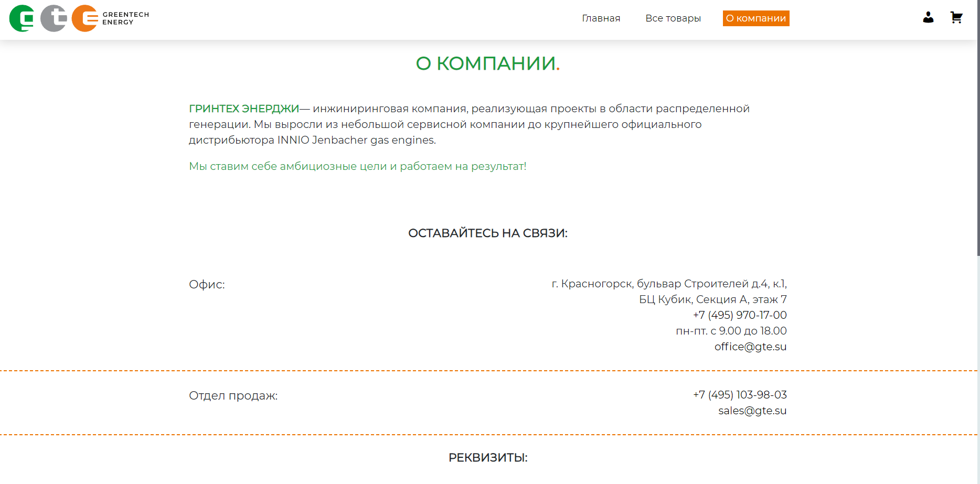Open the Все товары section
Screen dimensions: 980x484
coord(673,18)
